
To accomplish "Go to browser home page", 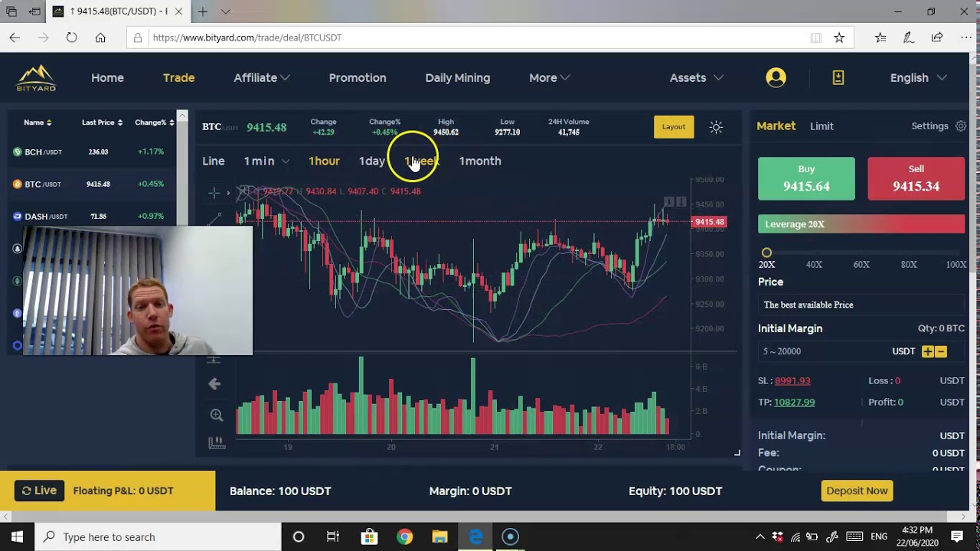I will click(100, 37).
